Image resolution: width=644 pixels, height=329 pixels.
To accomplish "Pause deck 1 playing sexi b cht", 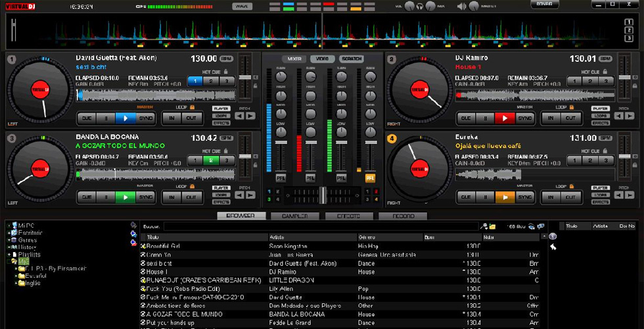I will (106, 118).
